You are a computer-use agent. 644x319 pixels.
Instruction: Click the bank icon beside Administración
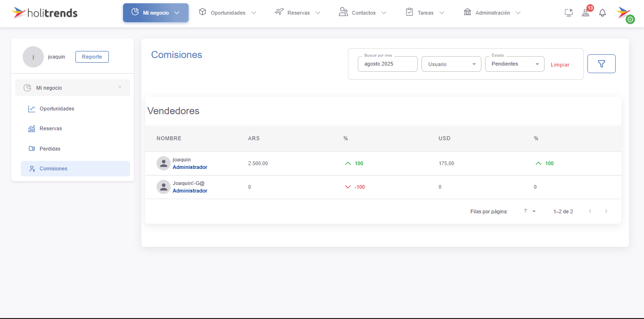point(467,12)
